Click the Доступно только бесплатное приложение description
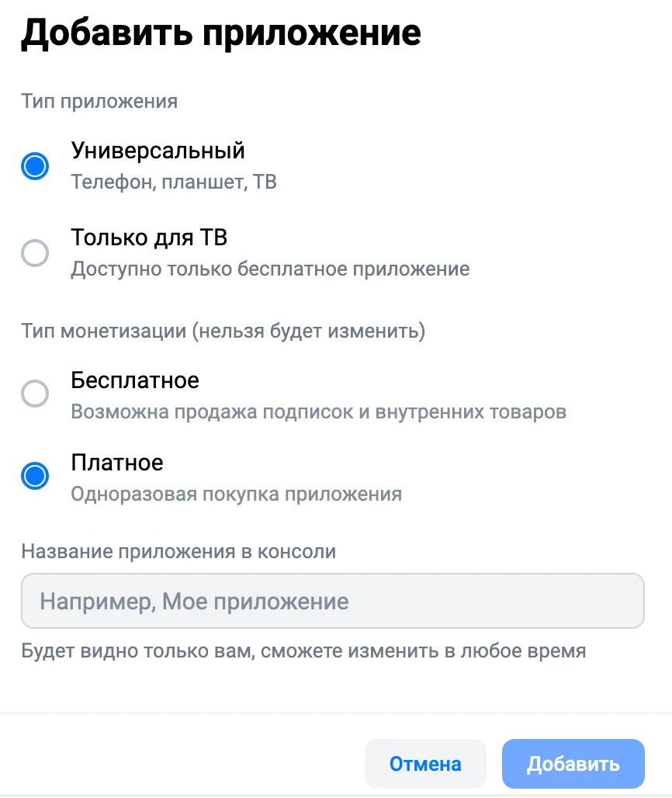672x798 pixels. pyautogui.click(x=270, y=269)
